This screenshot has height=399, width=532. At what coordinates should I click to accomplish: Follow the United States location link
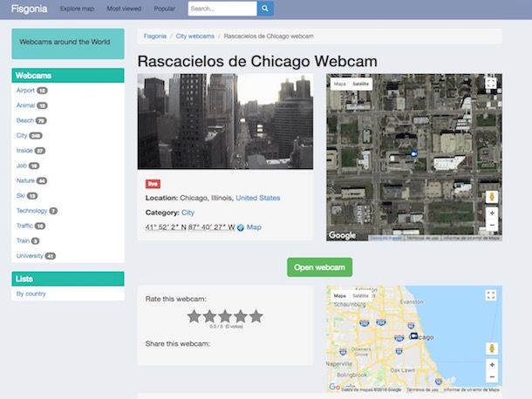[257, 198]
